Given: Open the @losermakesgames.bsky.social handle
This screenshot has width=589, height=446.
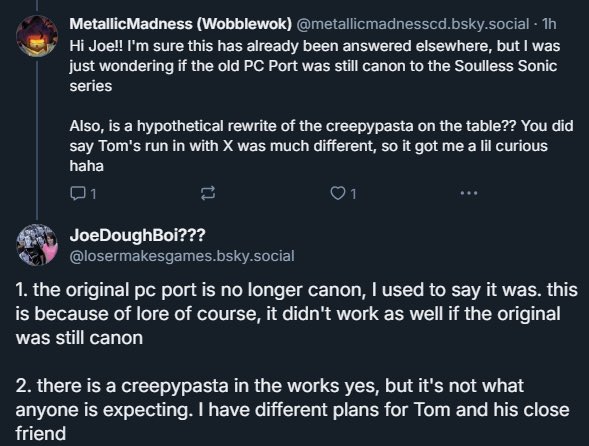Looking at the screenshot, I should pyautogui.click(x=182, y=256).
